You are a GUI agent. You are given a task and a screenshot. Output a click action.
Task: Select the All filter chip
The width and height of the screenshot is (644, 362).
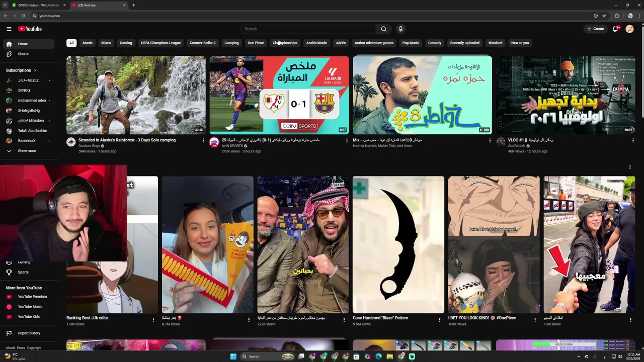(x=71, y=43)
